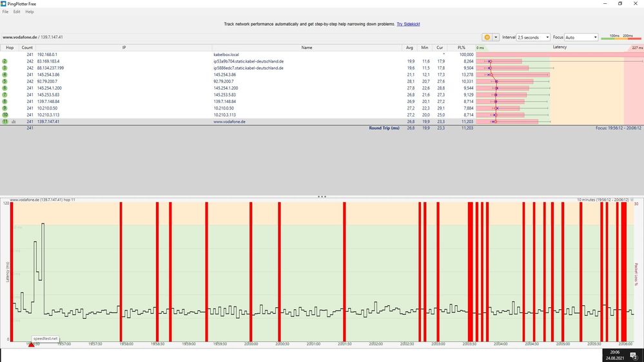The width and height of the screenshot is (644, 362).
Task: Select the hop 7 green circle icon
Action: point(5,95)
